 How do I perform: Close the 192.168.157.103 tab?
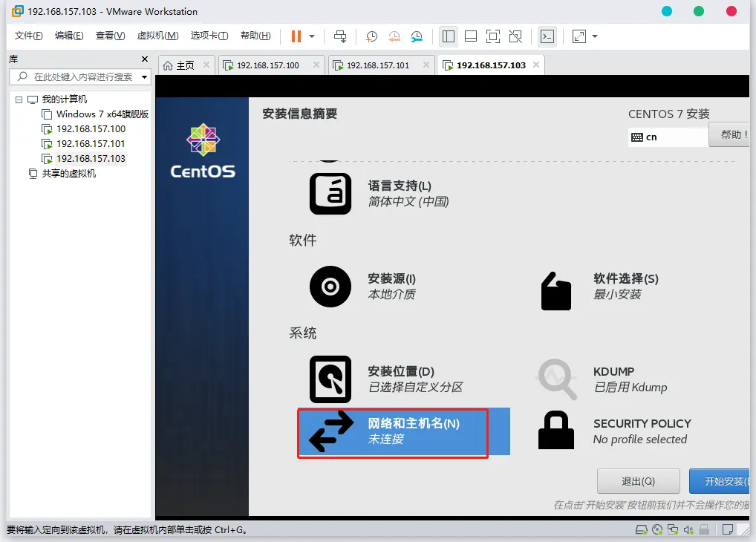(x=536, y=65)
